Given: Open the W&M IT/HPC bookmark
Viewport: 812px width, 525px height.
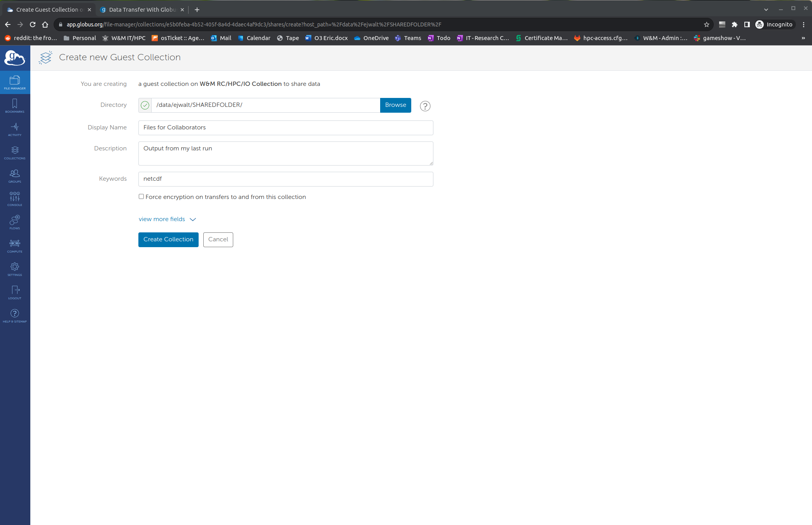Looking at the screenshot, I should coord(124,38).
